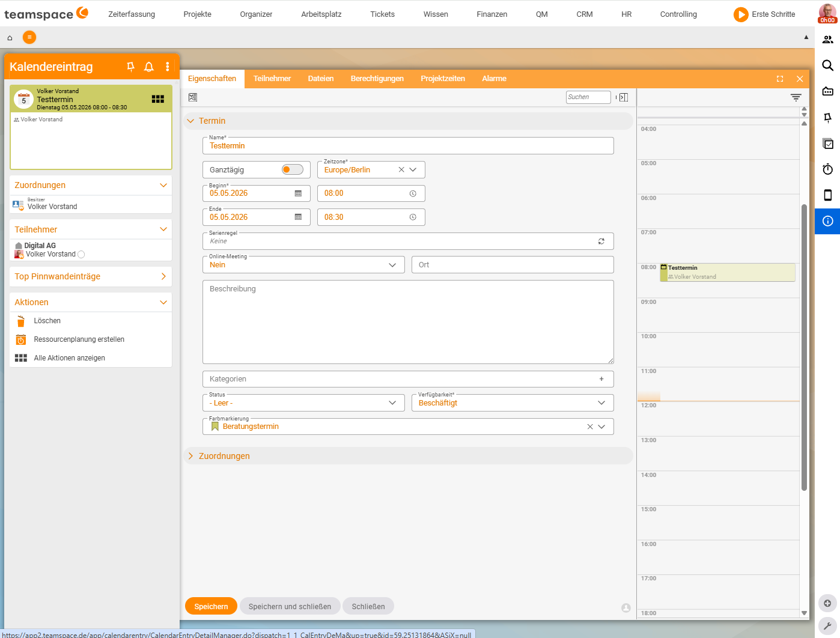
Task: Collapse the Termin section
Action: coord(190,121)
